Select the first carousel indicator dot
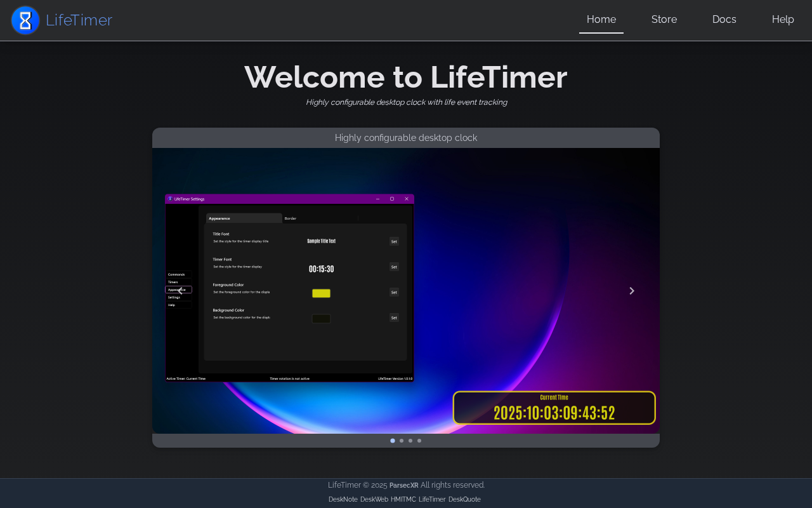This screenshot has width=812, height=508. (x=393, y=441)
